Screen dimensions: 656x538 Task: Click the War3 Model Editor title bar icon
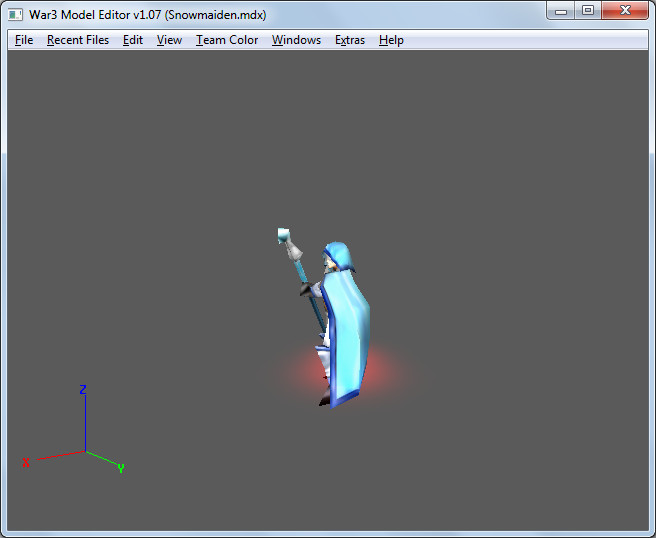(x=15, y=15)
